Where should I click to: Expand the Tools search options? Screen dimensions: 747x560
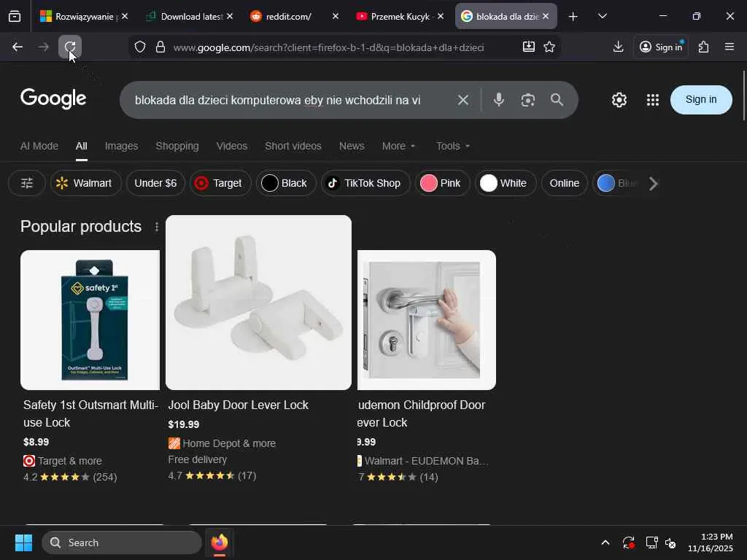[453, 146]
